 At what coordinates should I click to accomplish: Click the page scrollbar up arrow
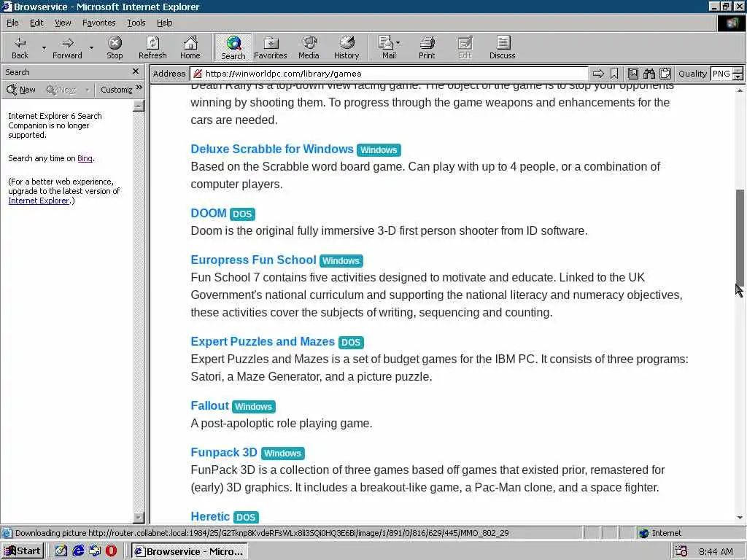740,90
